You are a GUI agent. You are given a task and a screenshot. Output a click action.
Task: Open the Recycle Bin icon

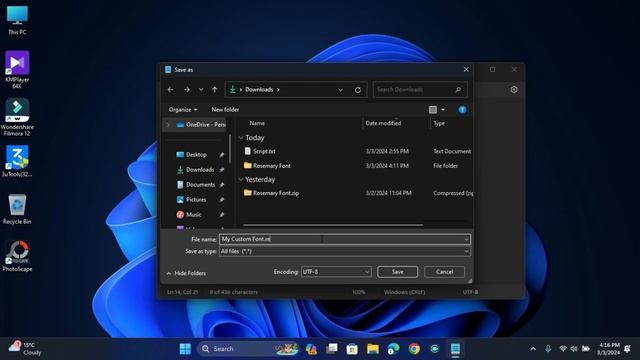point(17,209)
